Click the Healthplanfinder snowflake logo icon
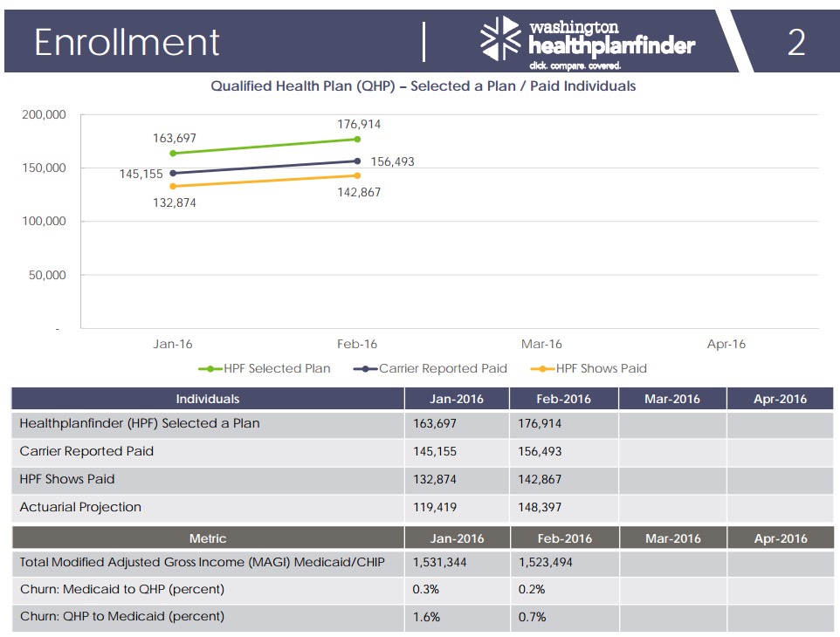The height and width of the screenshot is (637, 840). pyautogui.click(x=502, y=41)
